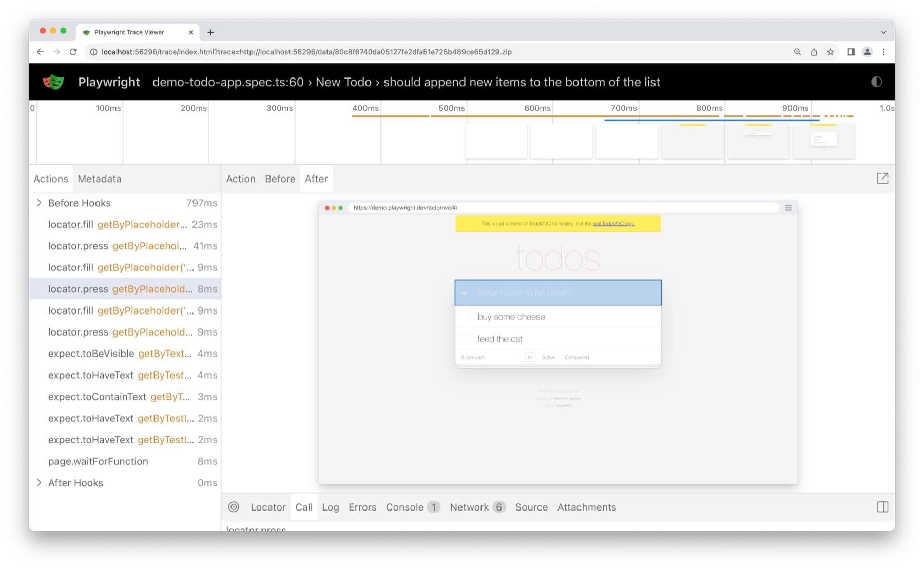Click the browser address bar URL
This screenshot has width=924, height=569.
point(306,52)
